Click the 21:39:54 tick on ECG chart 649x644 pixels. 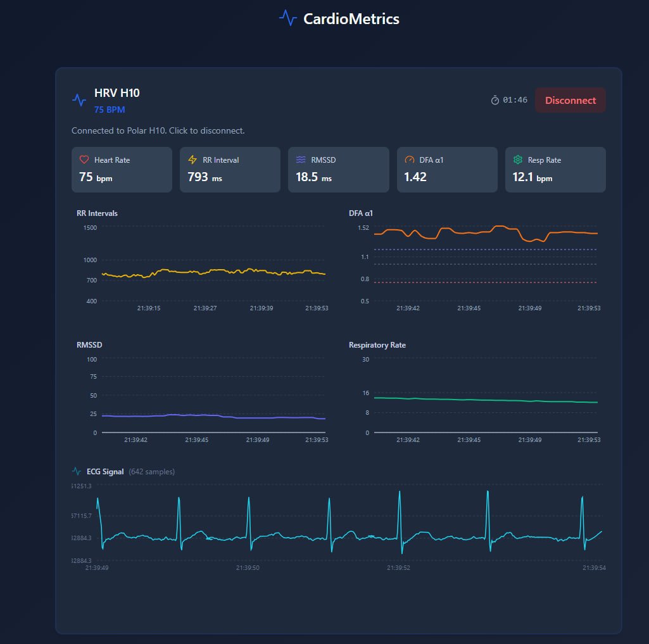click(x=594, y=568)
